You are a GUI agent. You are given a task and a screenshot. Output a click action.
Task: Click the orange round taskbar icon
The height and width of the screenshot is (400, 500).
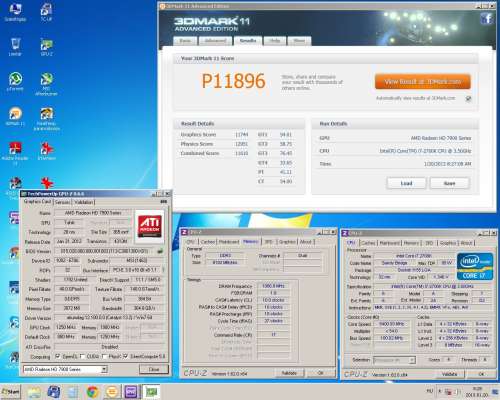tap(112, 392)
